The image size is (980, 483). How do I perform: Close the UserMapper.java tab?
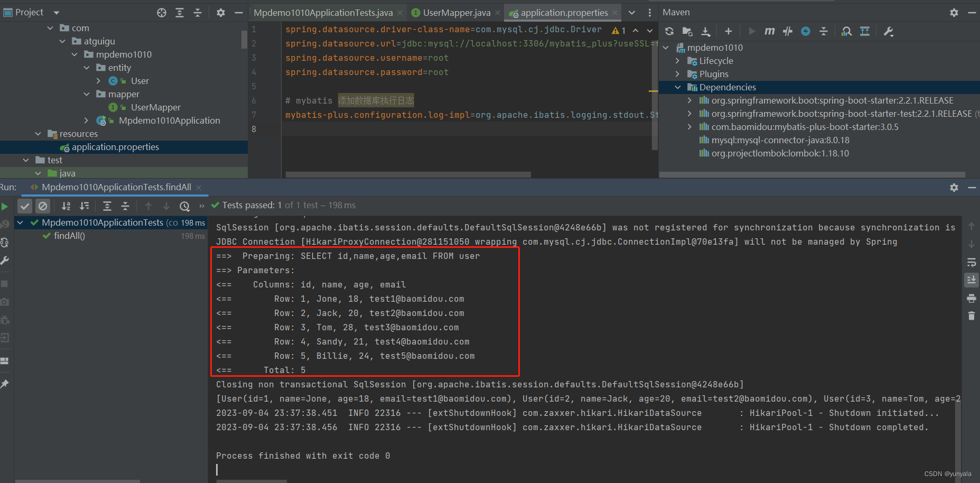point(498,13)
